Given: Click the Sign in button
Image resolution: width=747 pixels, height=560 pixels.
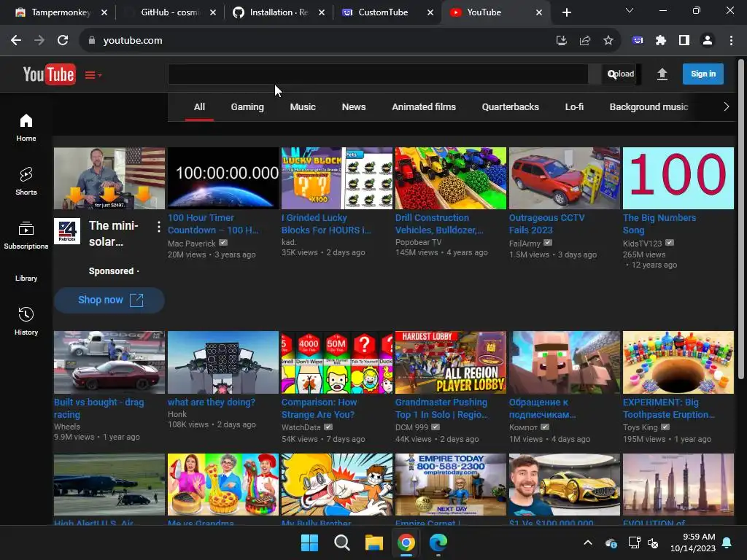Looking at the screenshot, I should 703,74.
